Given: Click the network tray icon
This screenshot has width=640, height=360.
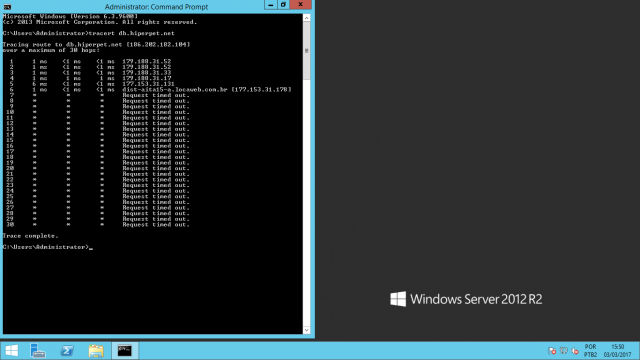Looking at the screenshot, I should pos(564,351).
